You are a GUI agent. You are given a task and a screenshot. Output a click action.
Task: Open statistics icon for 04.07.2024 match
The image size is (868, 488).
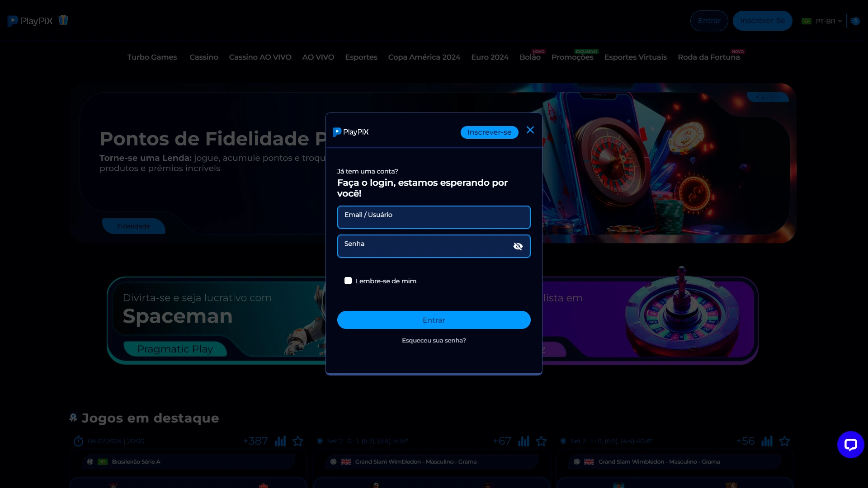tap(280, 441)
